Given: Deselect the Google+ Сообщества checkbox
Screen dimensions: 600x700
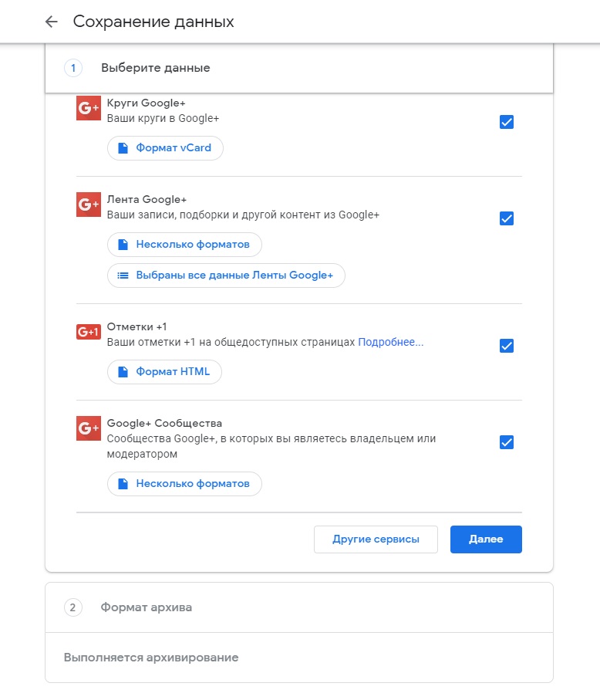Looking at the screenshot, I should (x=507, y=442).
